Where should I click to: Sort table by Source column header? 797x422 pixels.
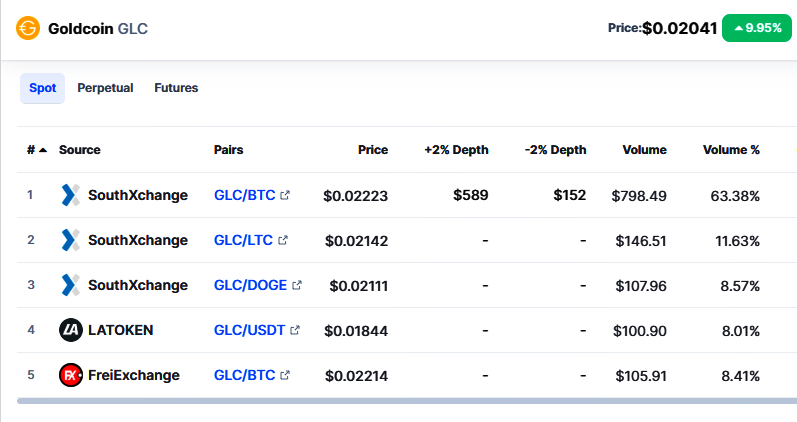(80, 150)
